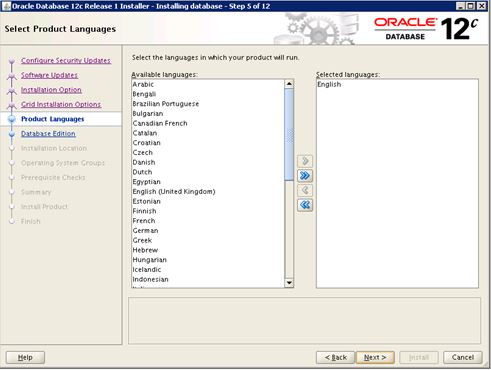This screenshot has height=370, width=491.
Task: Open the Configure Security Updates step
Action: pyautogui.click(x=66, y=60)
